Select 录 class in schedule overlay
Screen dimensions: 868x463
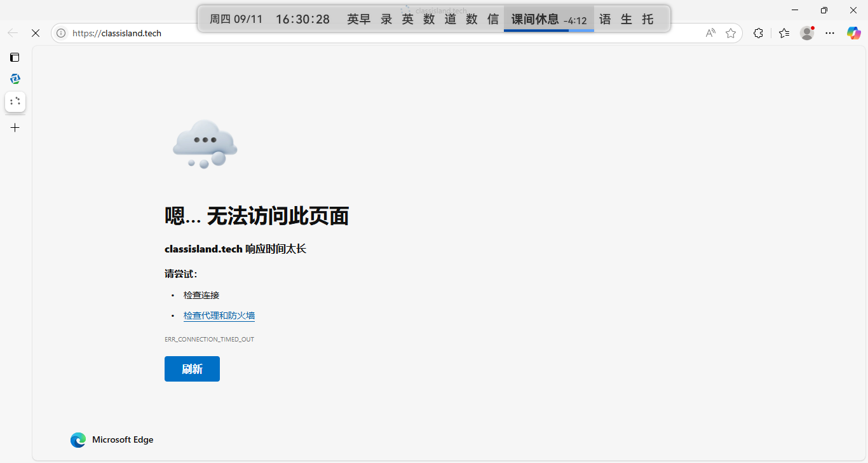point(386,19)
